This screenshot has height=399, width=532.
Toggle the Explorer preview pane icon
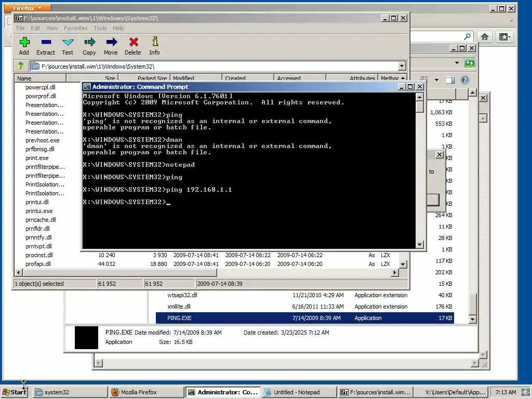point(450,79)
